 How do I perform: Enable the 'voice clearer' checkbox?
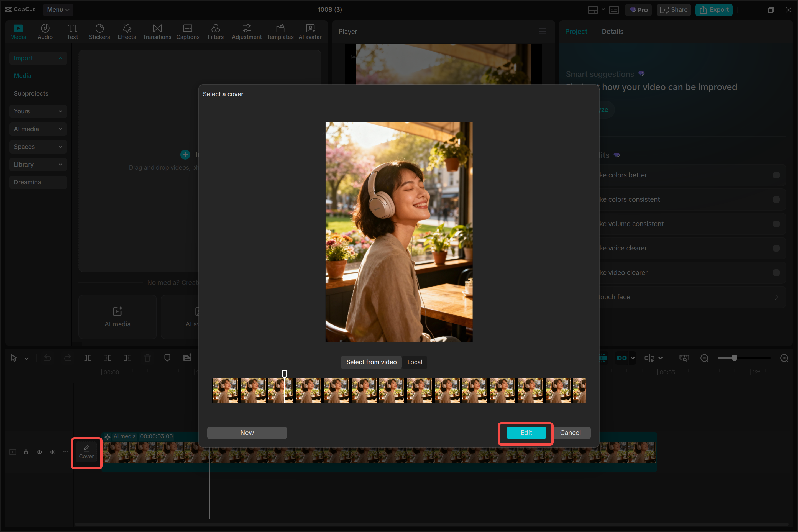pyautogui.click(x=776, y=248)
